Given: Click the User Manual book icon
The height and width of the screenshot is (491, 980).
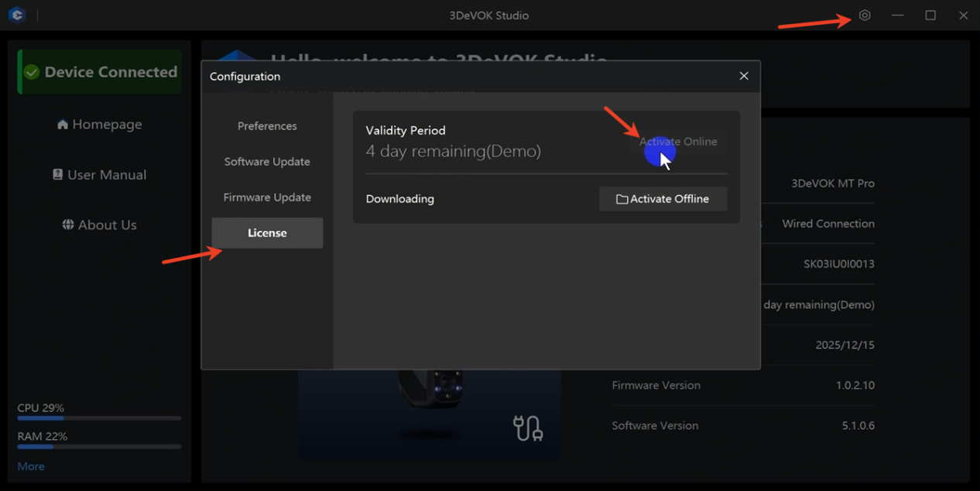Looking at the screenshot, I should [x=58, y=174].
